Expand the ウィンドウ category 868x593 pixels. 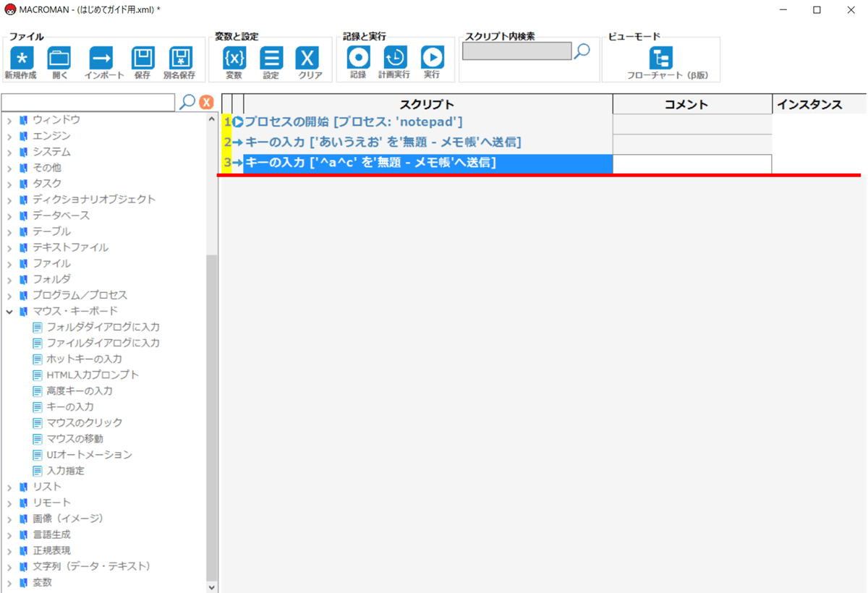coord(9,120)
